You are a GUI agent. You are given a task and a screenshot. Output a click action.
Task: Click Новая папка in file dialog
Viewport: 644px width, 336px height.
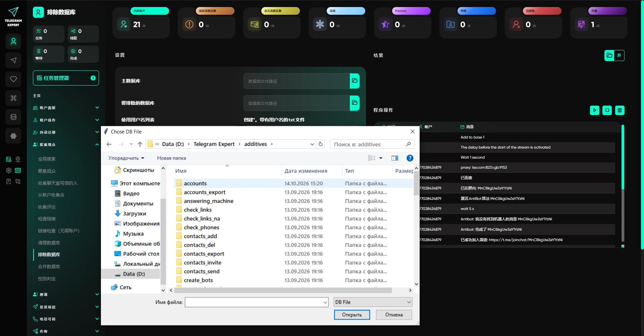click(171, 158)
